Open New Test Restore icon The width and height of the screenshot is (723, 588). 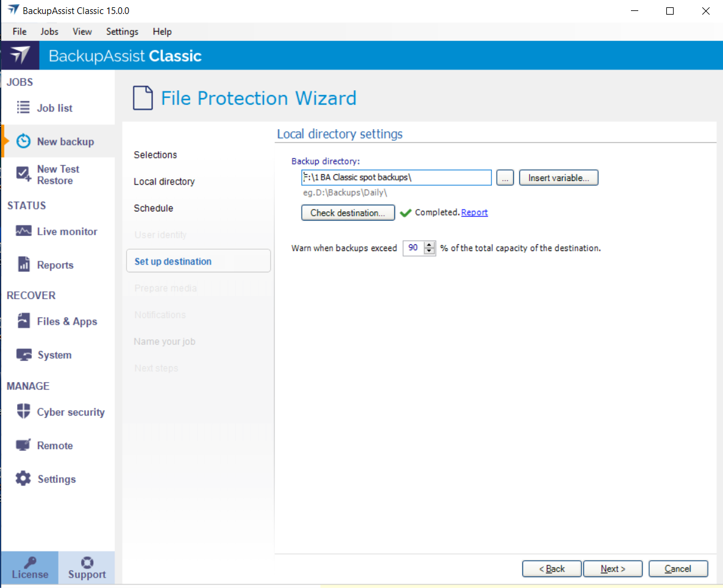pos(23,174)
